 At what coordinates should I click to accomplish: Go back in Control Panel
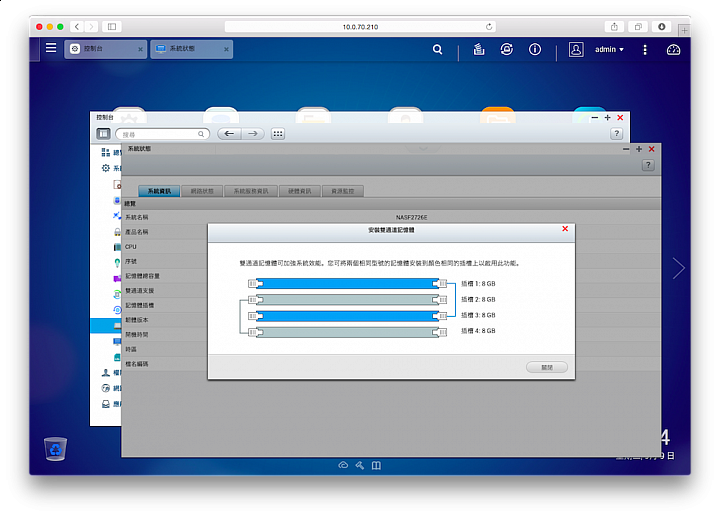point(229,134)
